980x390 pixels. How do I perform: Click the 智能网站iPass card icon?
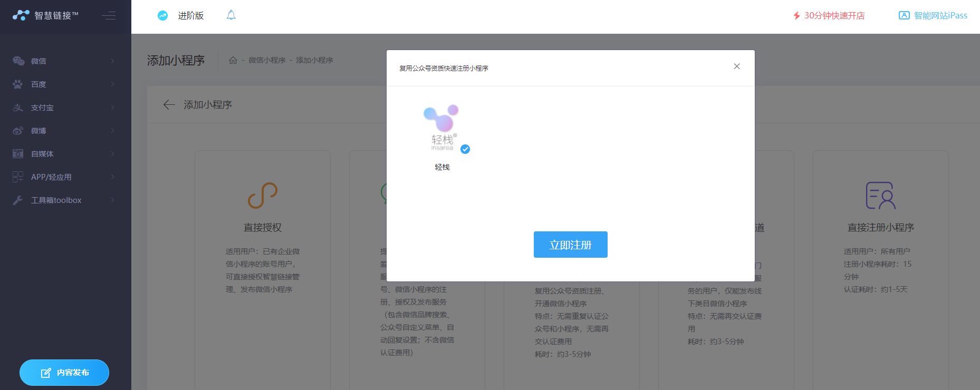[x=904, y=16]
